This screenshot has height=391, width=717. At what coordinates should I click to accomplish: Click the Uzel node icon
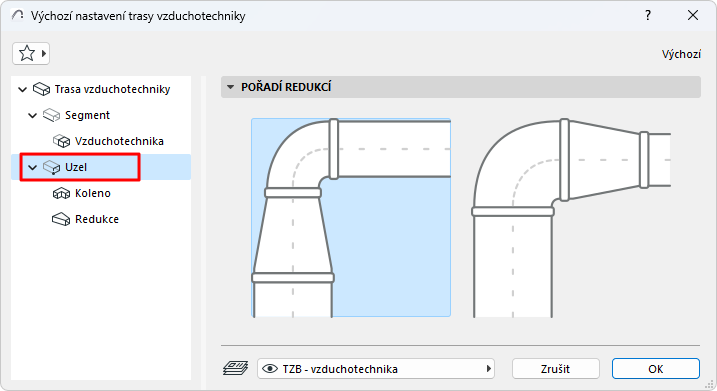click(51, 167)
